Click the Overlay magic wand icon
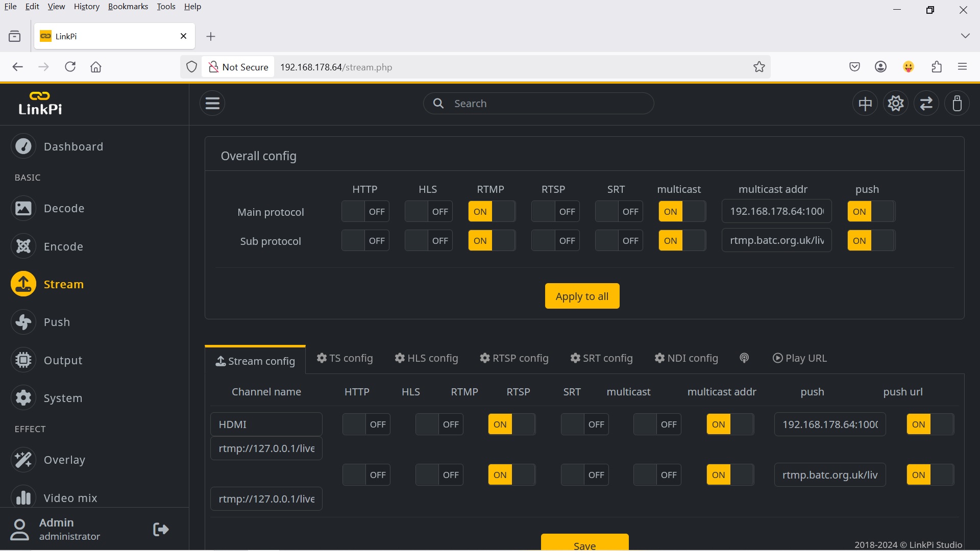Screen dimensions: 980x551 tap(23, 460)
